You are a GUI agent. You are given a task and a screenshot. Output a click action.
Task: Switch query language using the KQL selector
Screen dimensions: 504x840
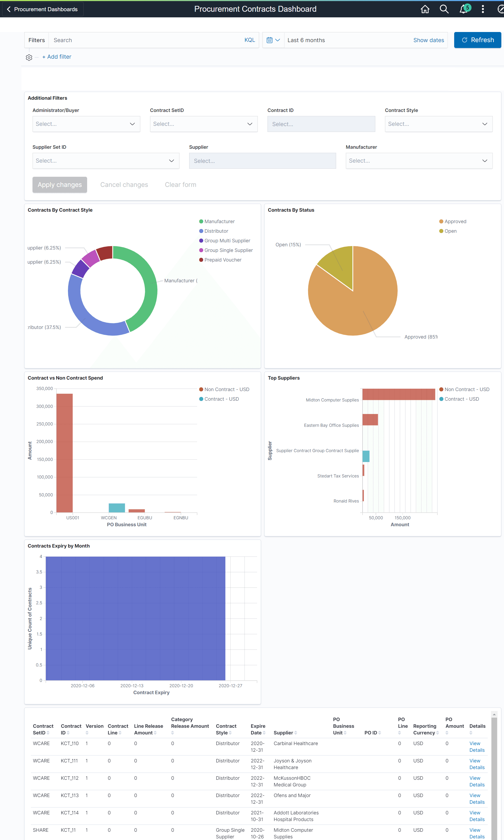pyautogui.click(x=250, y=40)
